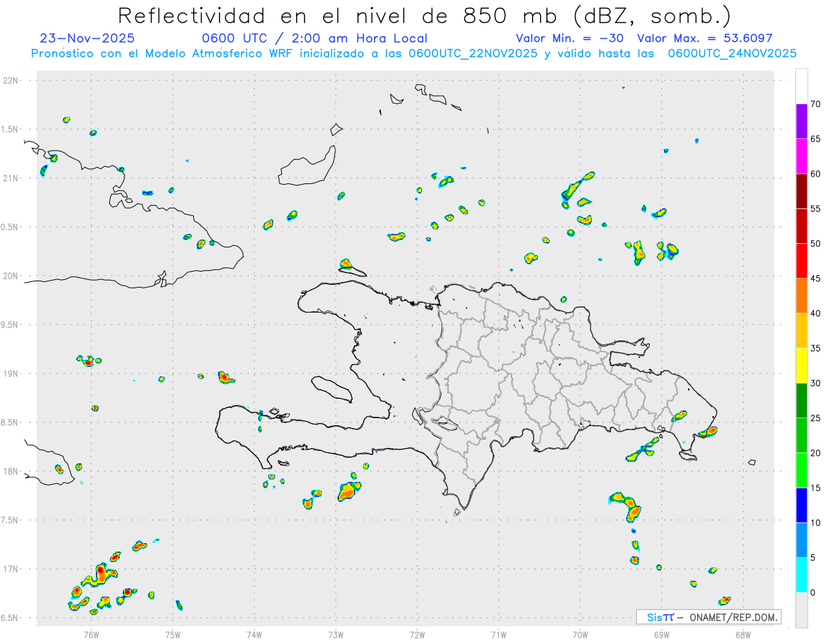Image resolution: width=834 pixels, height=644 pixels.
Task: Click the "70" label on the colorbar
Action: [x=816, y=104]
